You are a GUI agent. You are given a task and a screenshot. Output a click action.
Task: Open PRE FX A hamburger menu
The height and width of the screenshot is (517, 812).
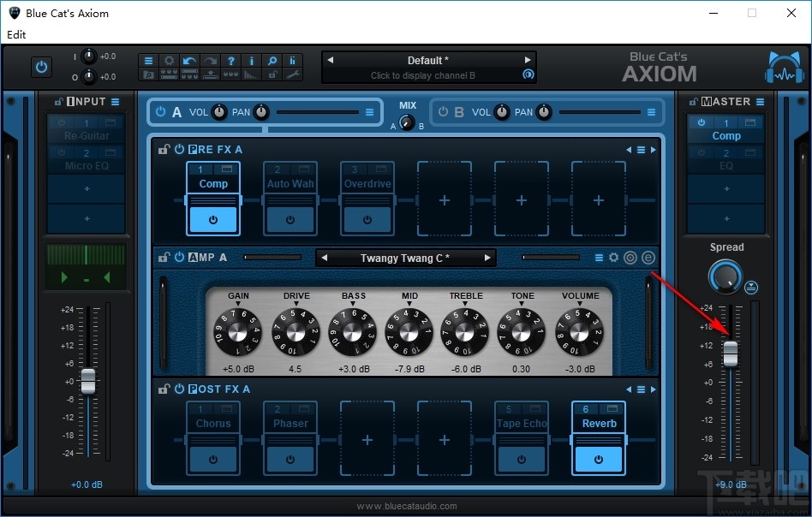(x=641, y=150)
